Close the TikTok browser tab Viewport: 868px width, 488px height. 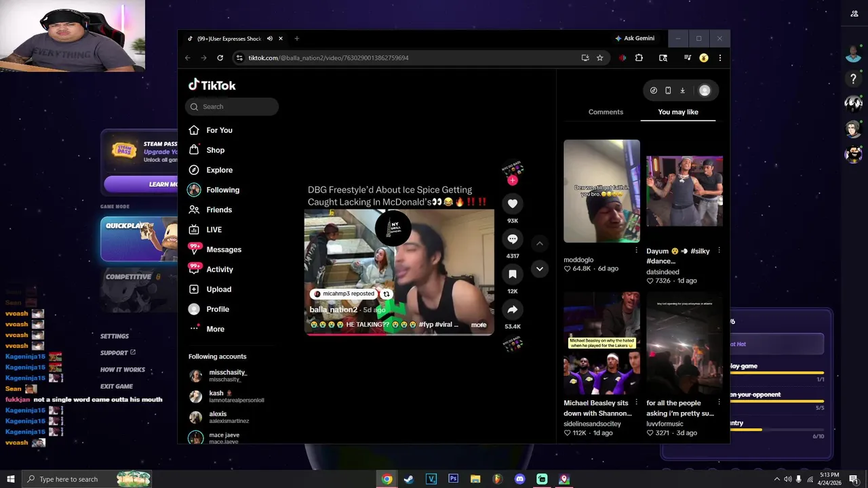281,39
